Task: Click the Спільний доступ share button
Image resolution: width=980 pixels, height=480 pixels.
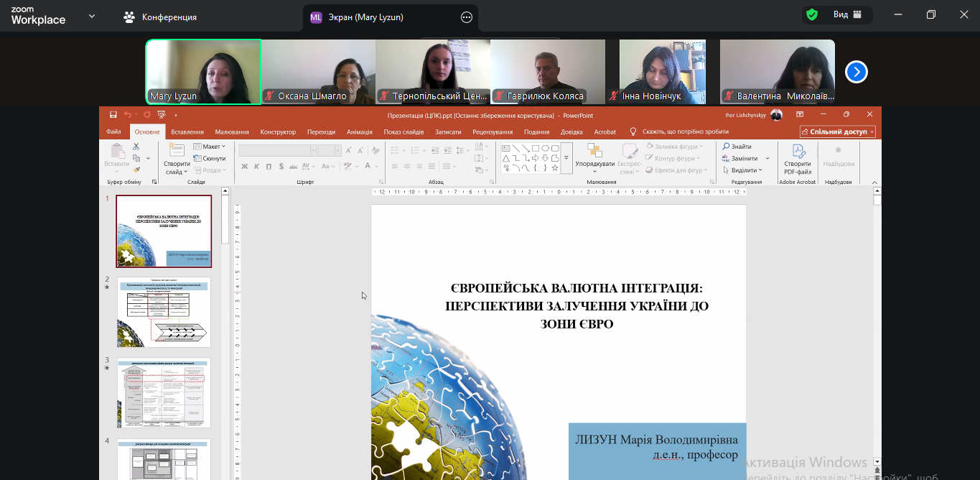Action: (x=838, y=132)
